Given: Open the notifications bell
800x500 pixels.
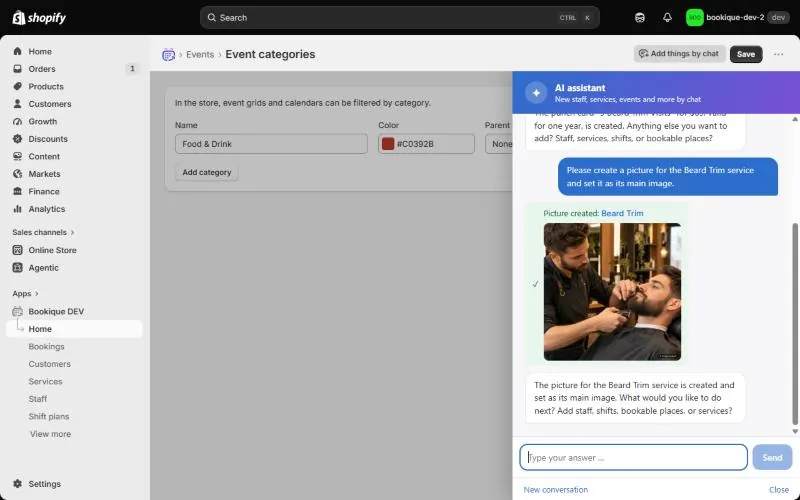Looking at the screenshot, I should [x=667, y=17].
